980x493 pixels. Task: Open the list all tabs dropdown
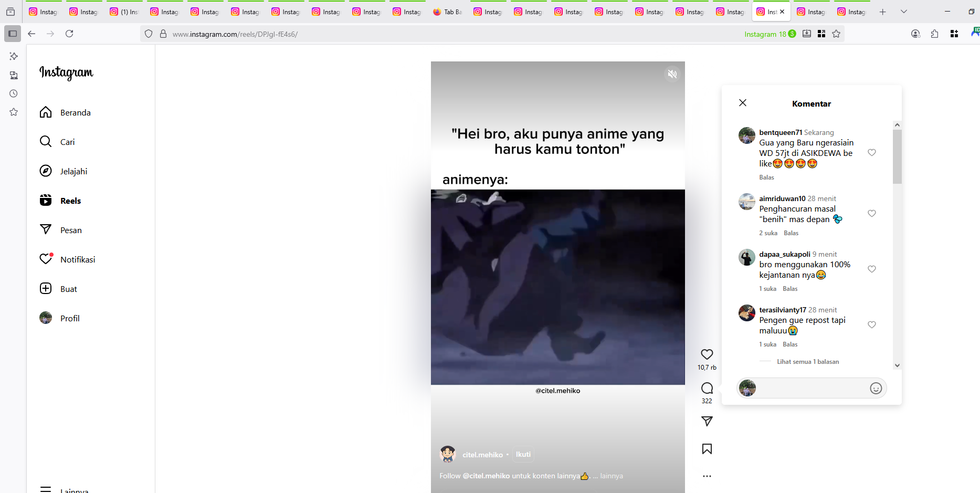point(904,12)
